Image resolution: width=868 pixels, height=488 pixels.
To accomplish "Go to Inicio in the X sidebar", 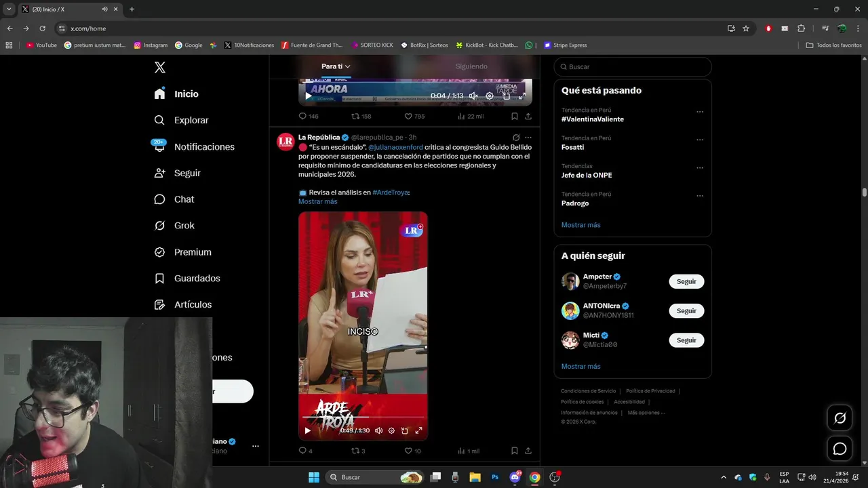I will (176, 94).
